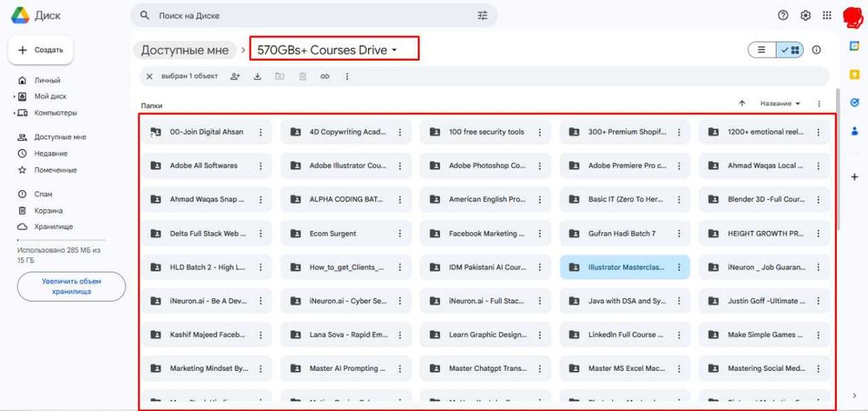Screen dimensions: 868x411
Task: Open search filter options icon
Action: tap(483, 16)
